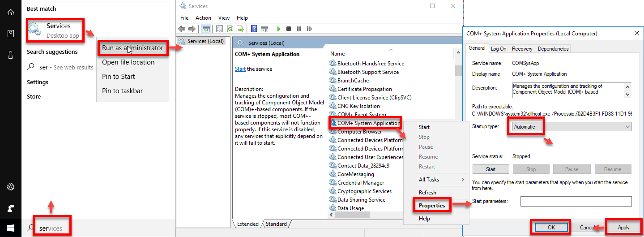Viewport: 644px width, 237px height.
Task: Select Properties in the context menu
Action: [432, 206]
